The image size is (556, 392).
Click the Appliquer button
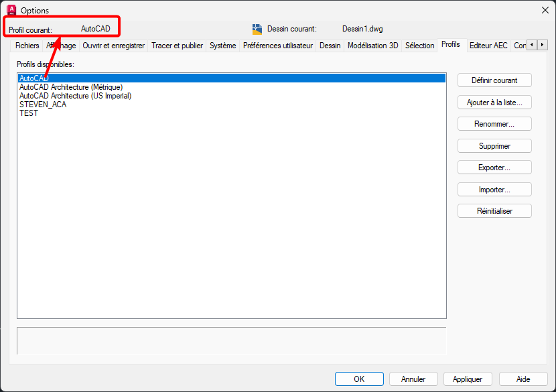[x=468, y=379]
